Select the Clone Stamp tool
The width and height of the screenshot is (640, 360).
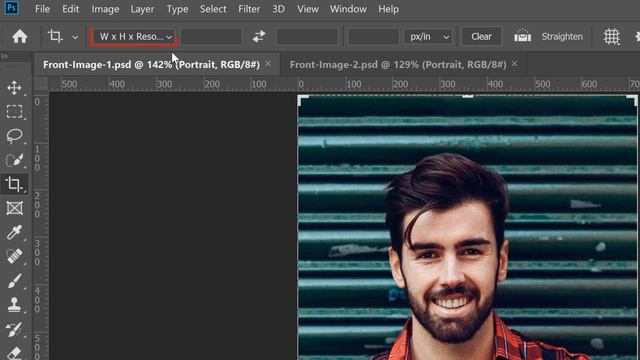tap(14, 305)
